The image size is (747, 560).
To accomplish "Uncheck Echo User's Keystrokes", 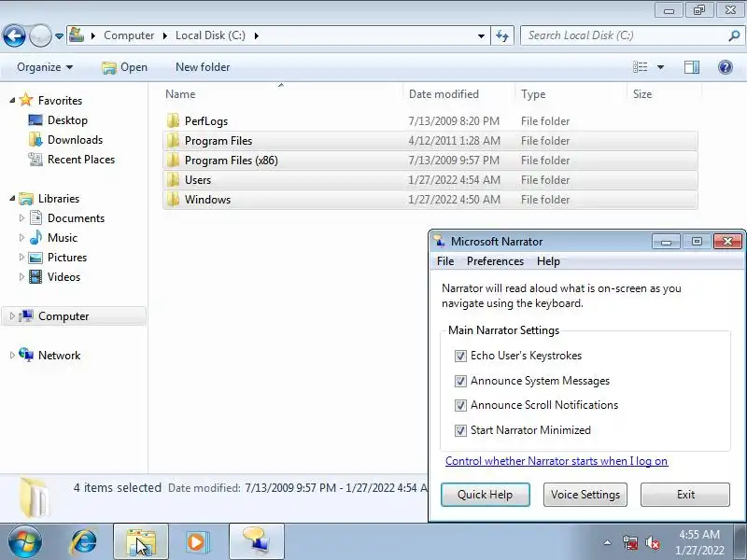I will (460, 356).
